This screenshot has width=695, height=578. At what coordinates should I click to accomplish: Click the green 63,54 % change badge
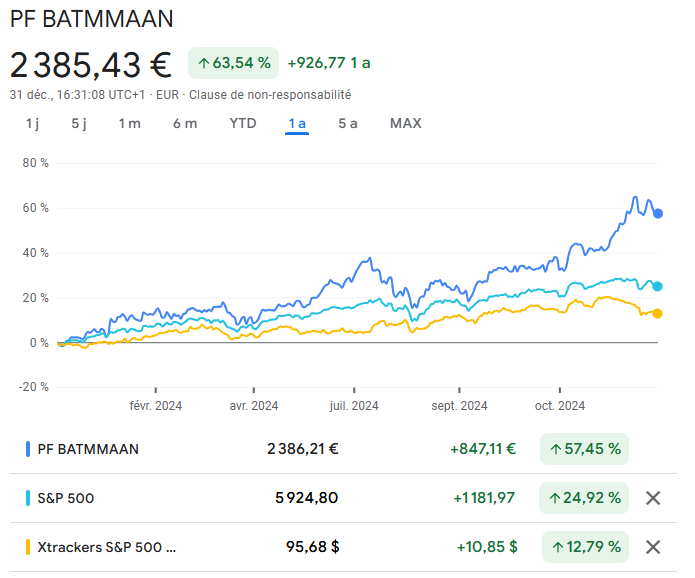pyautogui.click(x=233, y=63)
